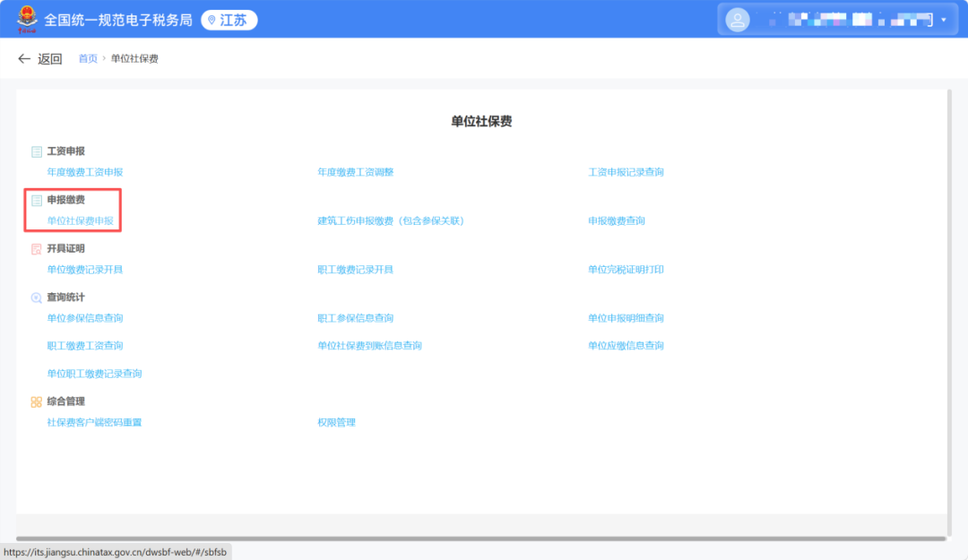Click 单位社保费 breadcrumb text
This screenshot has width=968, height=560.
point(134,58)
